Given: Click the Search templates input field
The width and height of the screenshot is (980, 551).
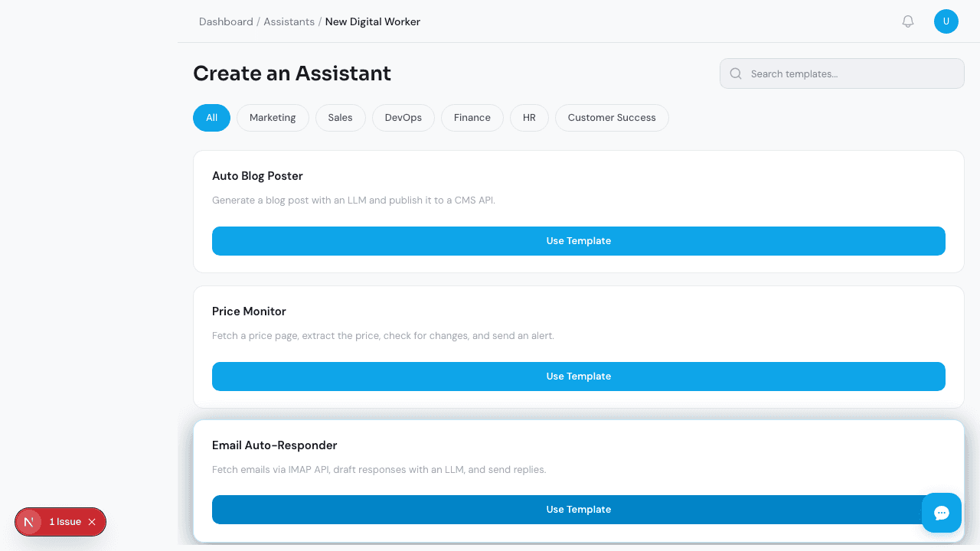Looking at the screenshot, I should pyautogui.click(x=842, y=73).
